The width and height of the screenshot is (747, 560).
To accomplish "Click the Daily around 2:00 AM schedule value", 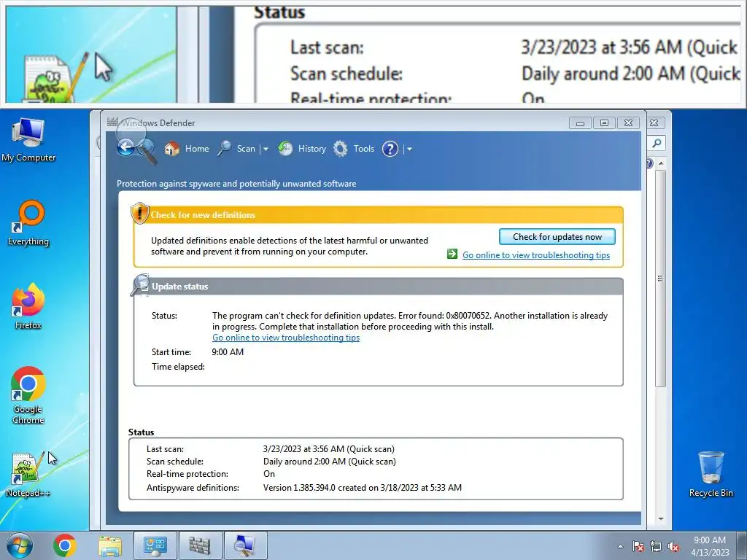I will pos(329,462).
